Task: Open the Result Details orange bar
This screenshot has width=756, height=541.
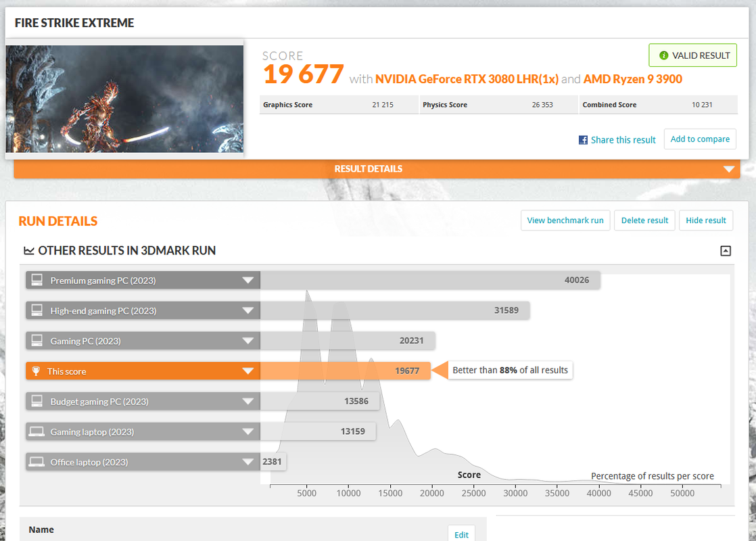Action: [377, 169]
